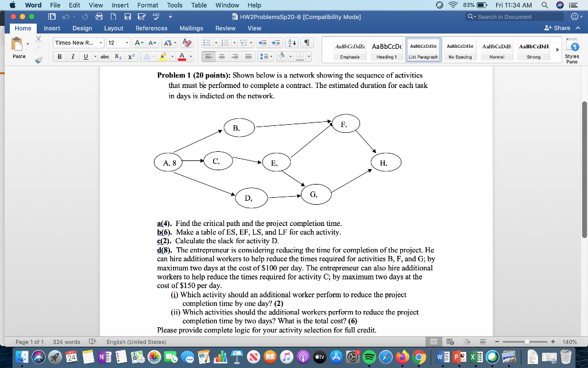Image resolution: width=588 pixels, height=368 pixels.
Task: Apply the yellow text highlight color
Action: (x=163, y=57)
